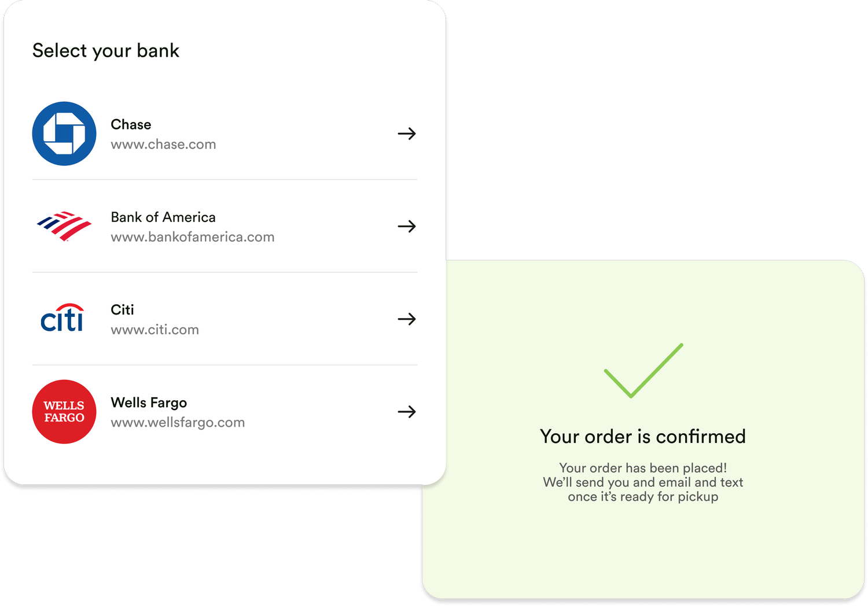868x606 pixels.
Task: Click the "Your order is confirmed" heading
Action: [x=642, y=437]
